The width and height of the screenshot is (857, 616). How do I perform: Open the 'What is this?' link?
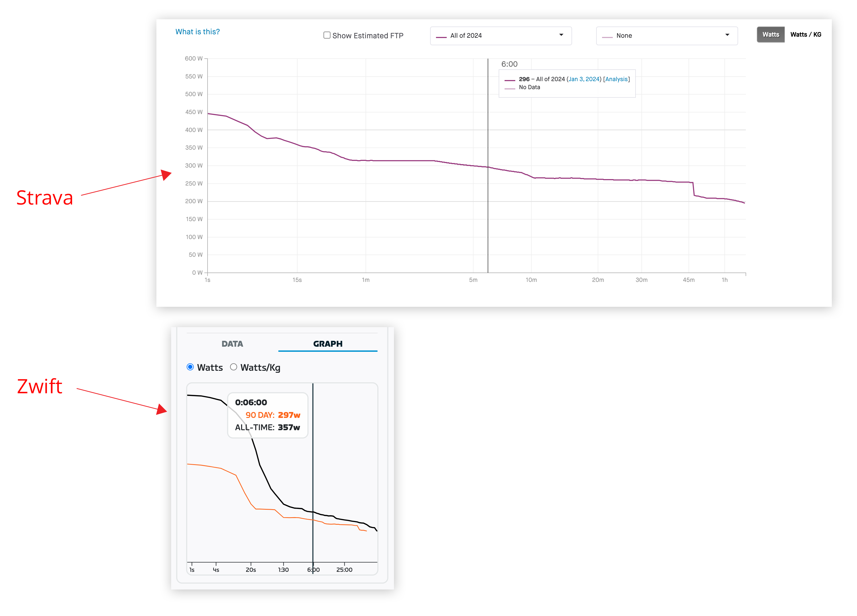tap(197, 32)
